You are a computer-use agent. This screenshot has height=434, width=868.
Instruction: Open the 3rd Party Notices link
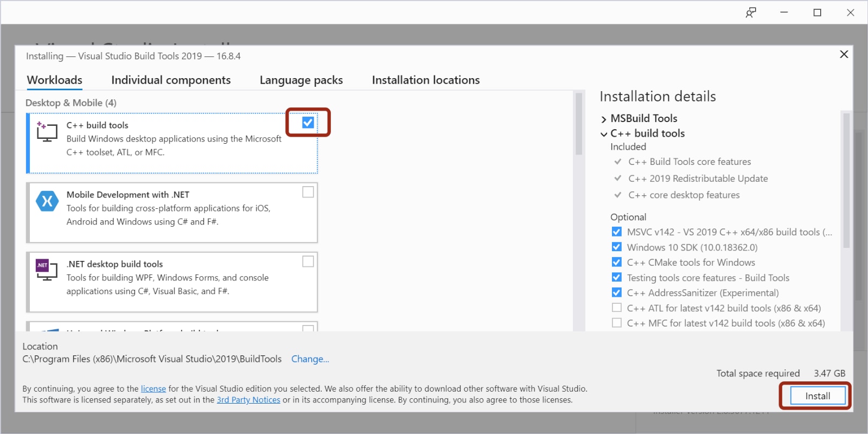pos(248,400)
